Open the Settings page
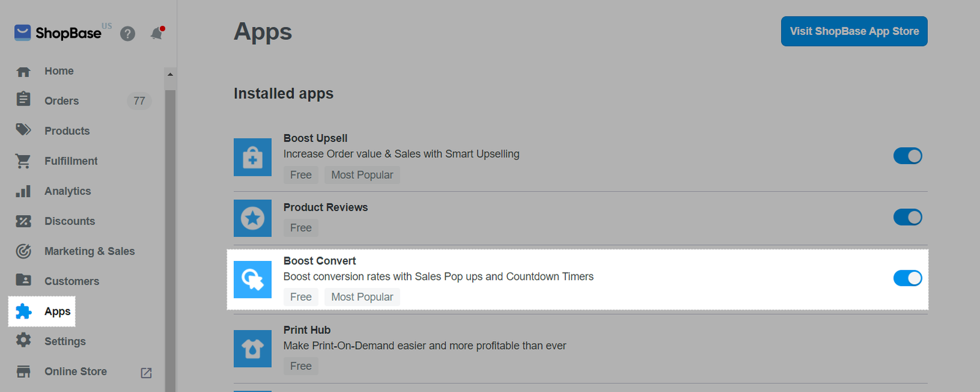This screenshot has width=980, height=392. click(x=65, y=341)
